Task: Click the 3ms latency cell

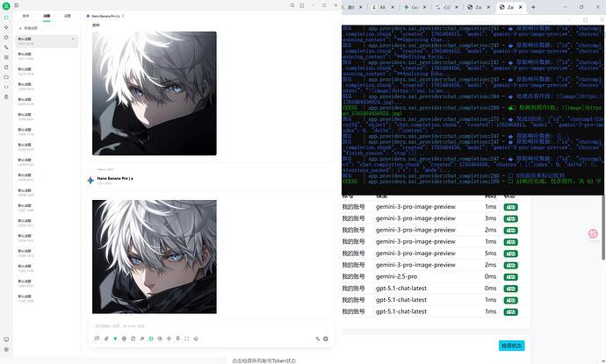Action: point(490,218)
